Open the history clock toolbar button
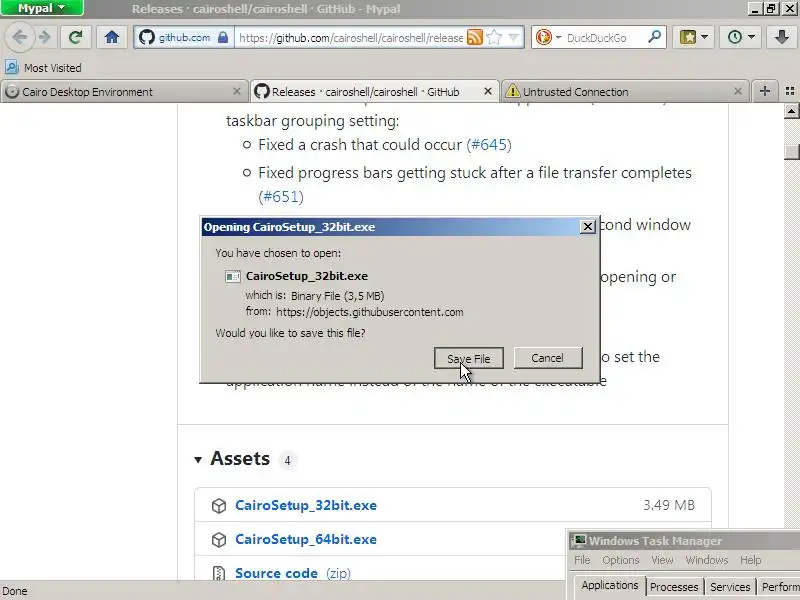The image size is (800, 600). point(740,37)
